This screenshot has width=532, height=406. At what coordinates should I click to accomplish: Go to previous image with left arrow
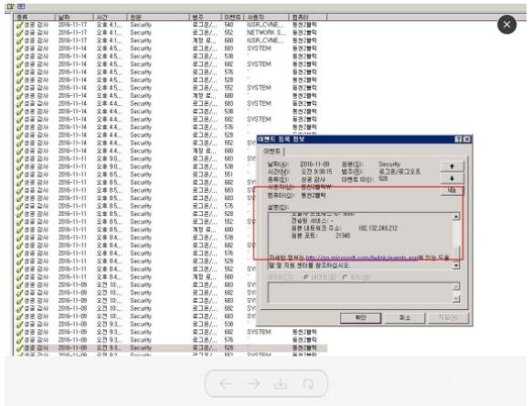(227, 384)
